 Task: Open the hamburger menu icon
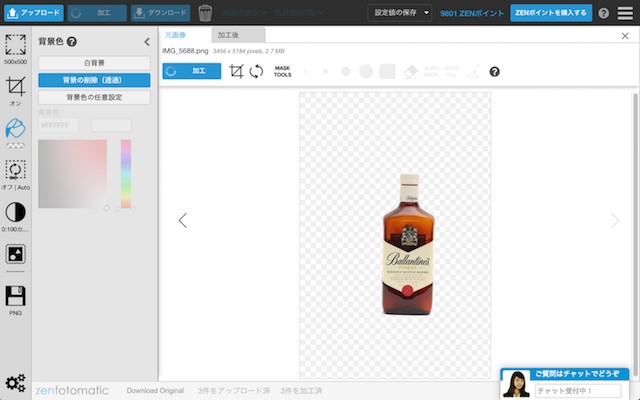pos(625,13)
